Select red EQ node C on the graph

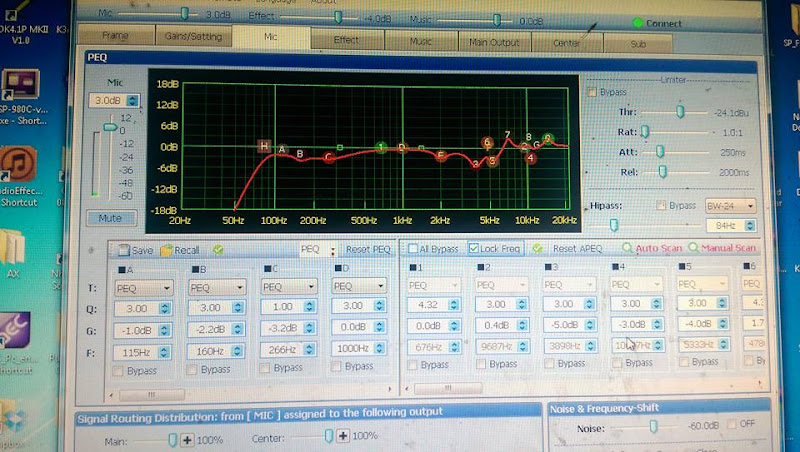click(329, 157)
